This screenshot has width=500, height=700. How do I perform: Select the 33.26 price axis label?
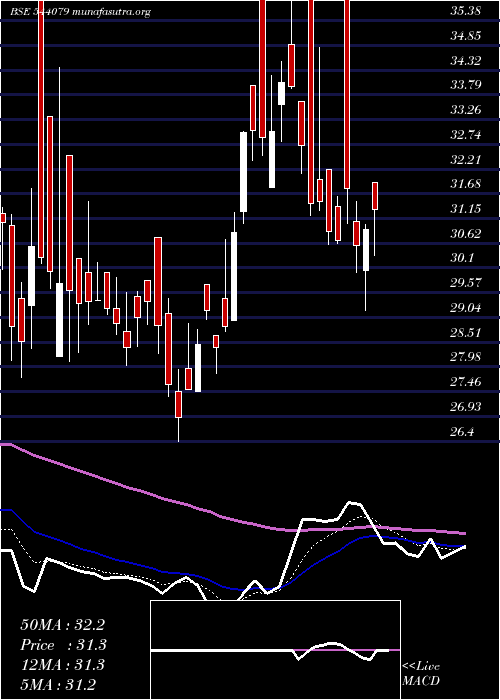tap(466, 109)
